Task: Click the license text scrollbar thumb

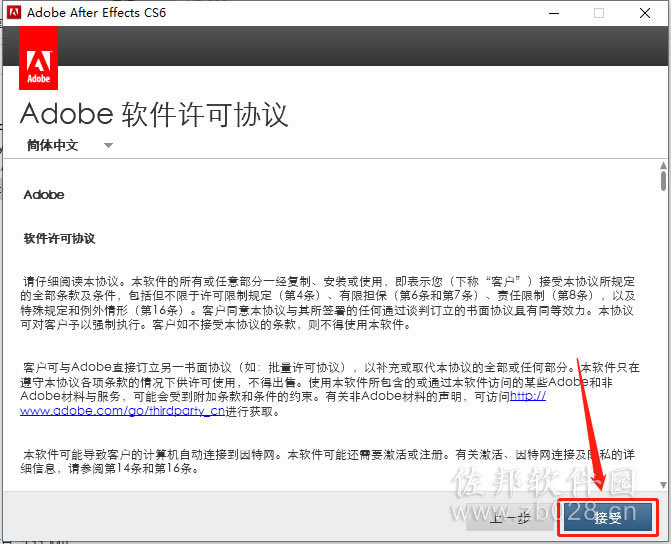Action: click(663, 181)
